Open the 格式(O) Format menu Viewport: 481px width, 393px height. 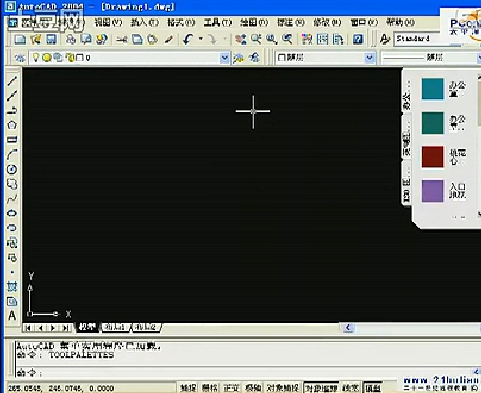pyautogui.click(x=181, y=23)
